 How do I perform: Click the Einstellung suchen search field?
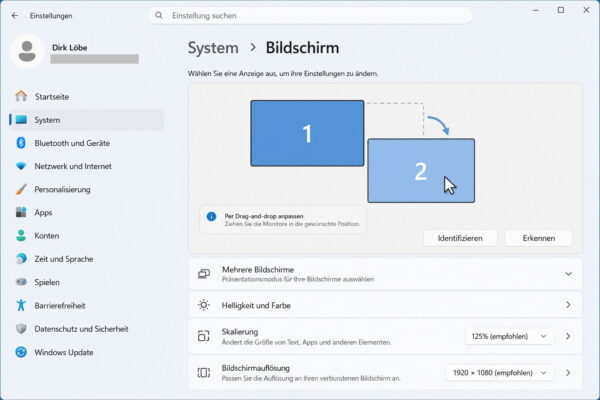pyautogui.click(x=310, y=16)
